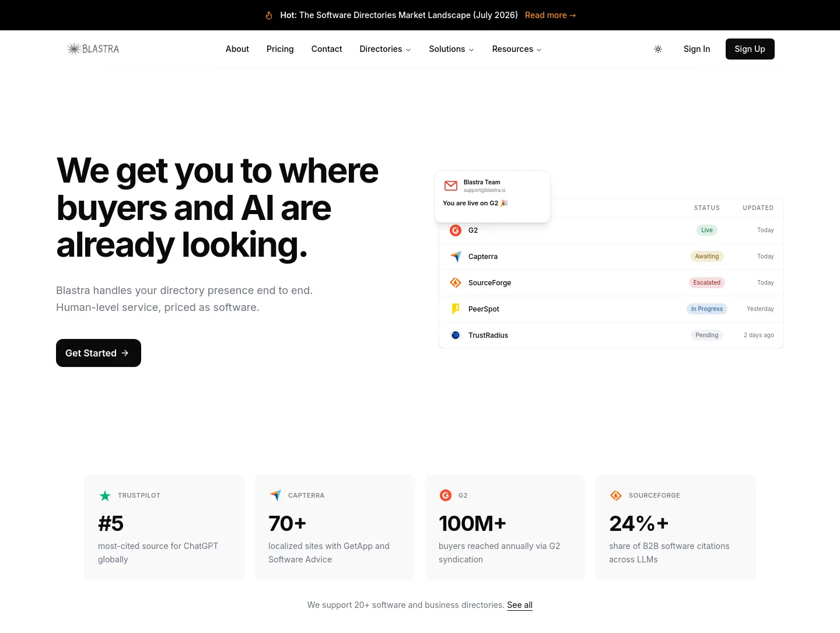Click the '24%+' SourceForge statistic
840x633 pixels.
coord(639,523)
